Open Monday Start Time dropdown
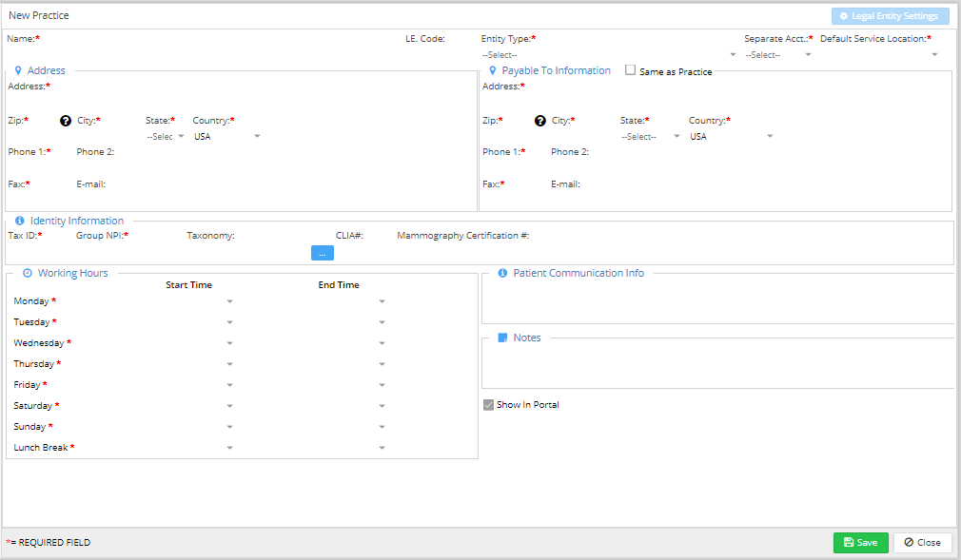The height and width of the screenshot is (560, 961). 229,301
